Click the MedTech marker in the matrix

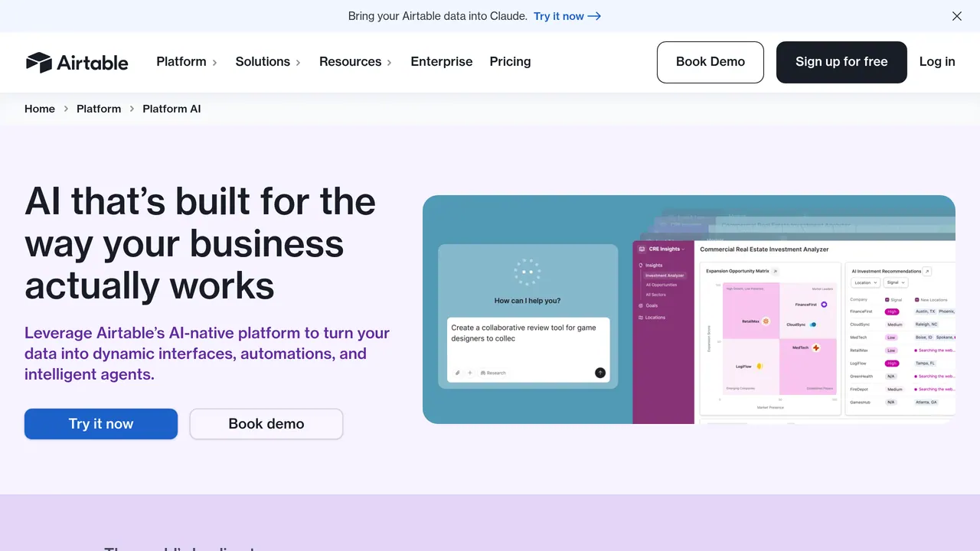click(816, 347)
